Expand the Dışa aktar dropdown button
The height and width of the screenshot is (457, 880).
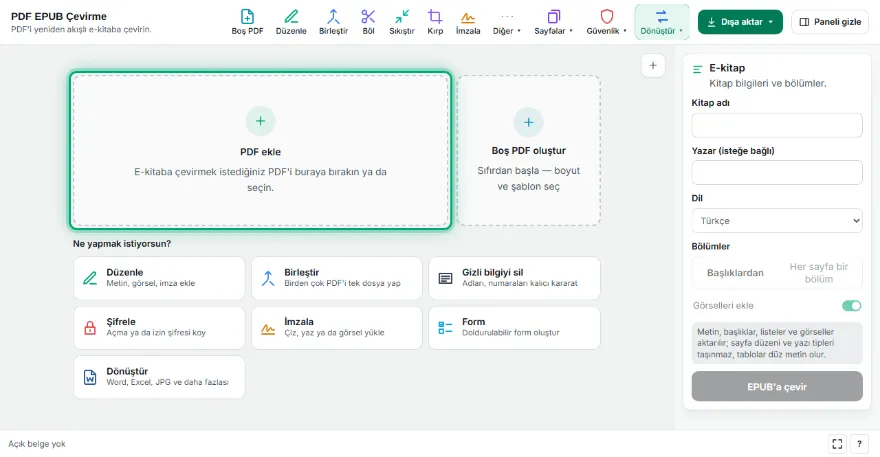[x=740, y=22]
